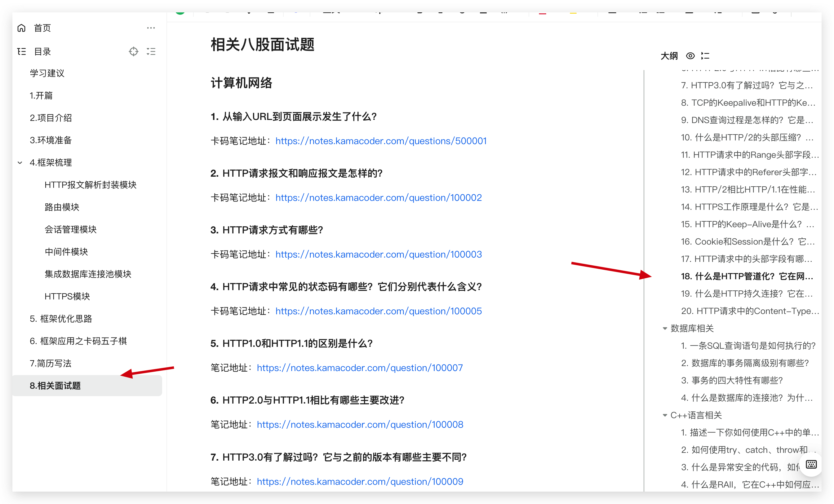Select 中间件模块 in the directory
834x504 pixels.
(x=66, y=252)
